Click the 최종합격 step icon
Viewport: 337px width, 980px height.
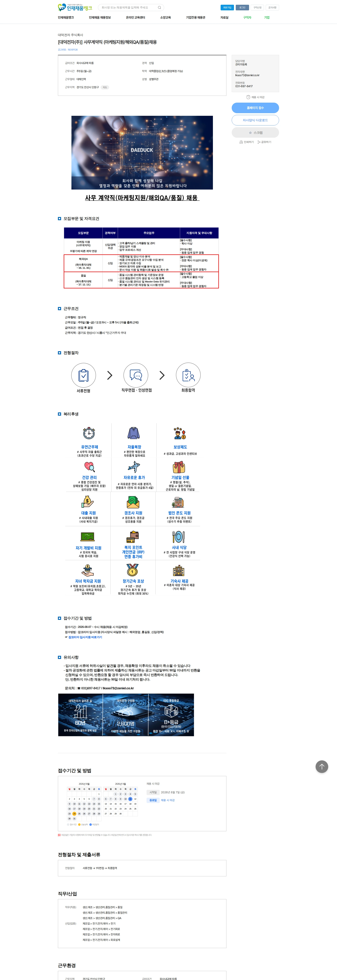[188, 375]
